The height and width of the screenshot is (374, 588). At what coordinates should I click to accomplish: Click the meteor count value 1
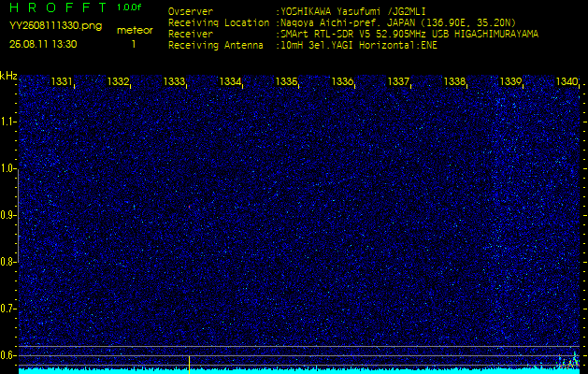point(133,44)
